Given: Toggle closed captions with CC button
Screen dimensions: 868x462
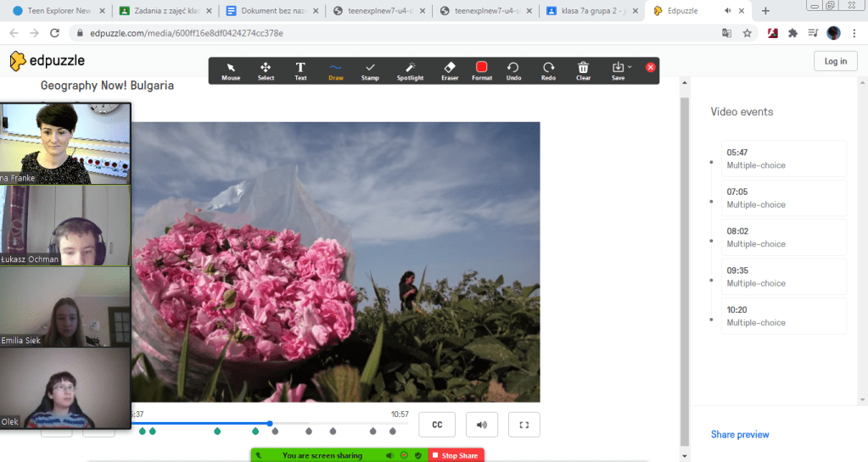Looking at the screenshot, I should pos(437,425).
